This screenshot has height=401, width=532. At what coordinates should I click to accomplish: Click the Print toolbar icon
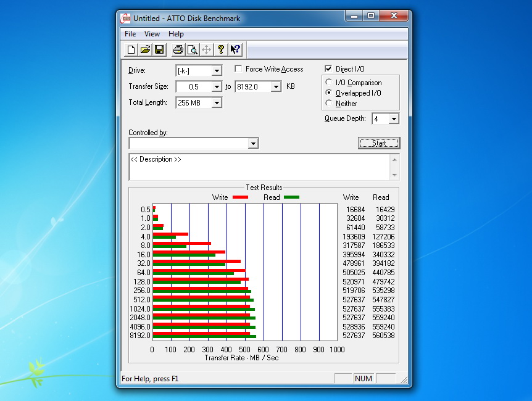(178, 50)
